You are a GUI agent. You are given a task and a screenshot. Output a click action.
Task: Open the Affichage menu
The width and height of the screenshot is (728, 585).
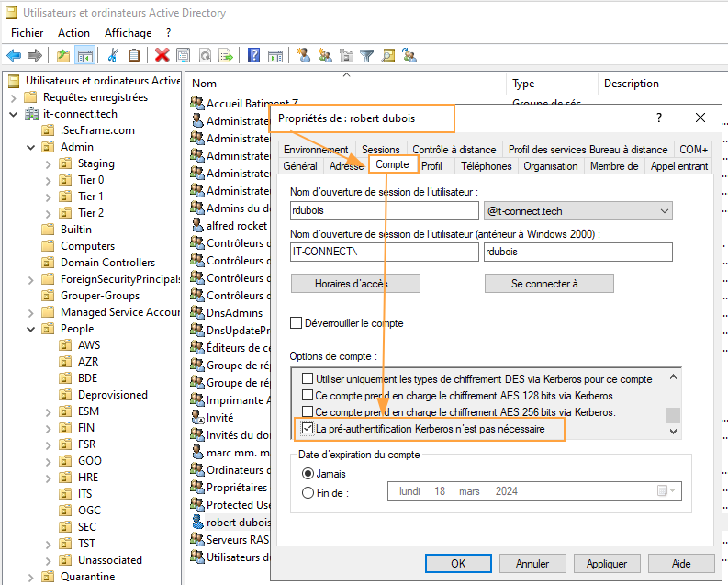[x=129, y=33]
